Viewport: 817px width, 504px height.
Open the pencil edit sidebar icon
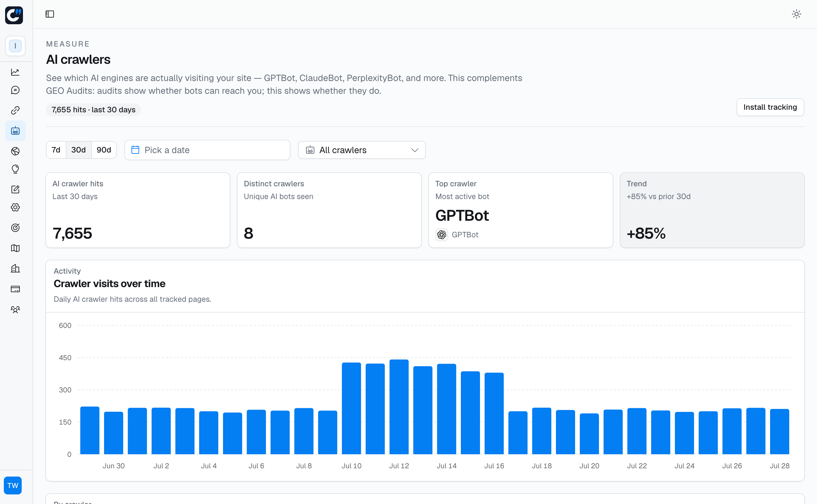[x=15, y=189]
